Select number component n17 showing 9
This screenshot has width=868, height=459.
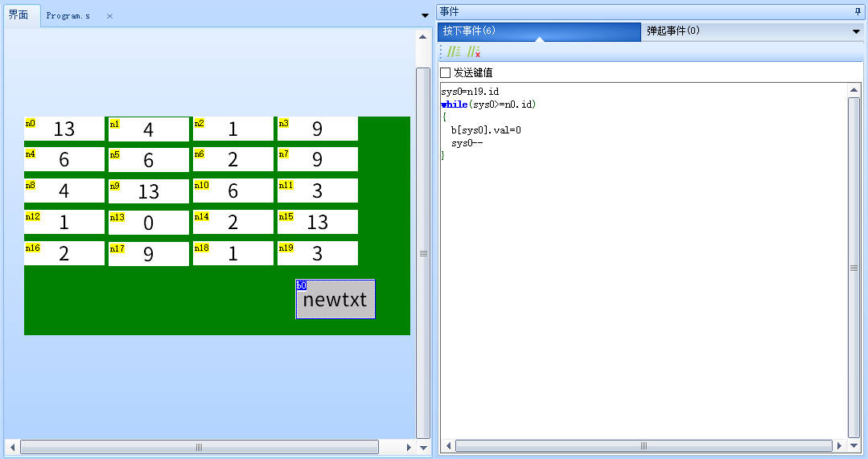pyautogui.click(x=149, y=254)
